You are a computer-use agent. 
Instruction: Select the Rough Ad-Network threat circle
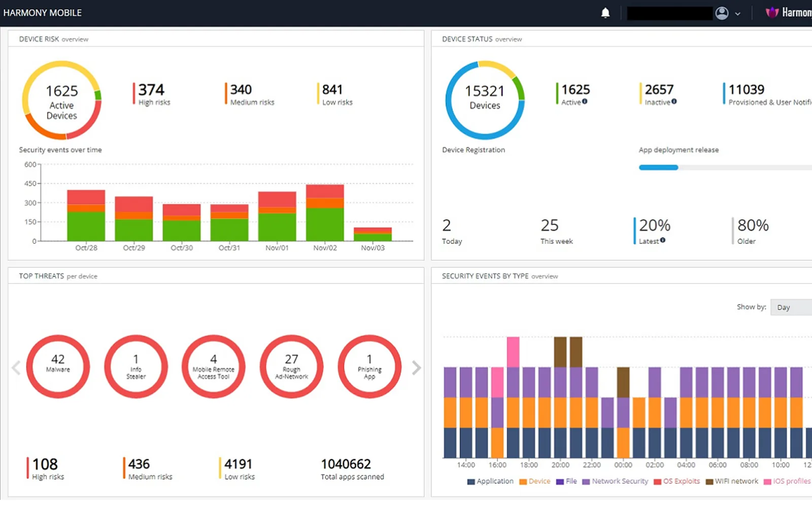(291, 366)
